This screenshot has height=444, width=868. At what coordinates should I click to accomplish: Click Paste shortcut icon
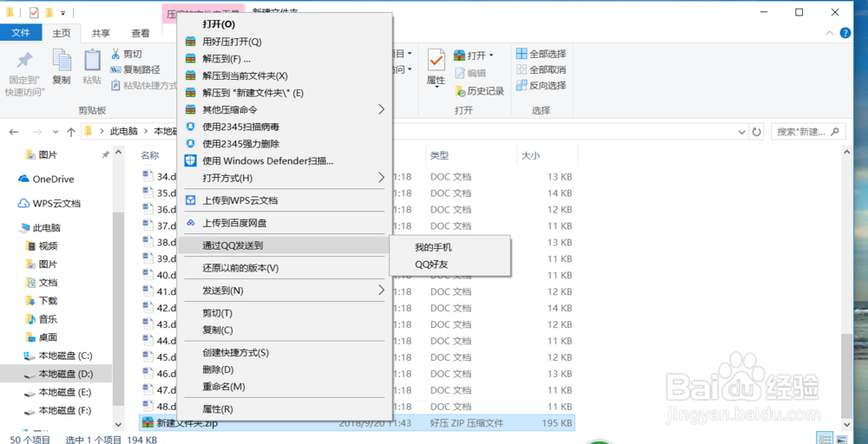[x=115, y=85]
